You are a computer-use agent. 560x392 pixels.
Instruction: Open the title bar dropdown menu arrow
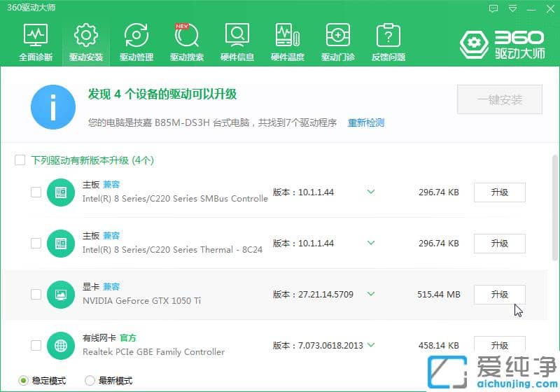point(512,8)
